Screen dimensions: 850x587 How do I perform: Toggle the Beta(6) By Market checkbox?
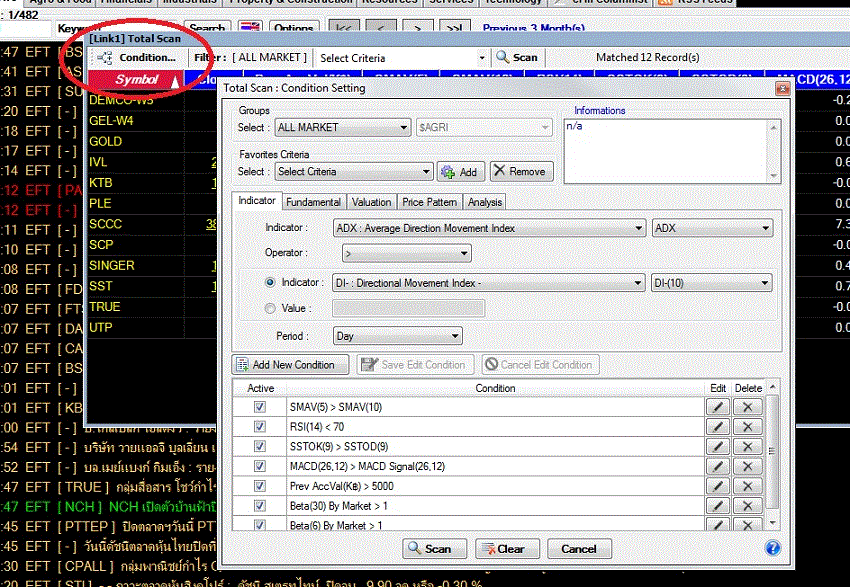coord(260,525)
